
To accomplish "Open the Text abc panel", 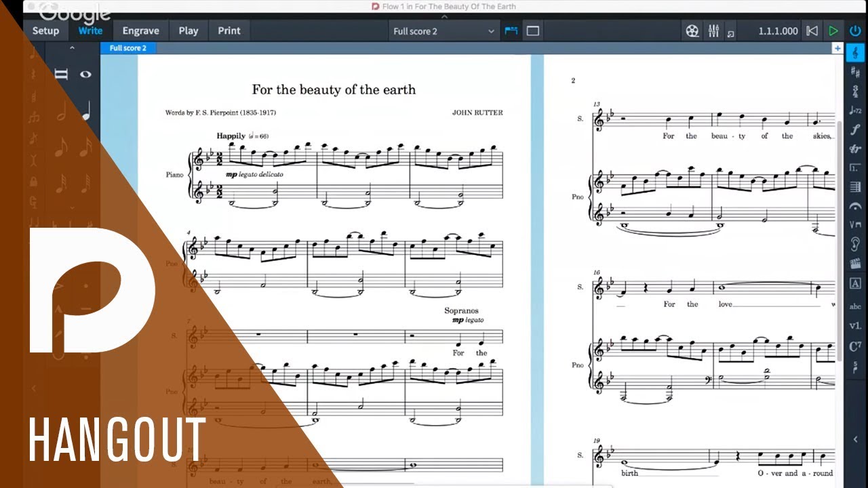I will tap(855, 306).
